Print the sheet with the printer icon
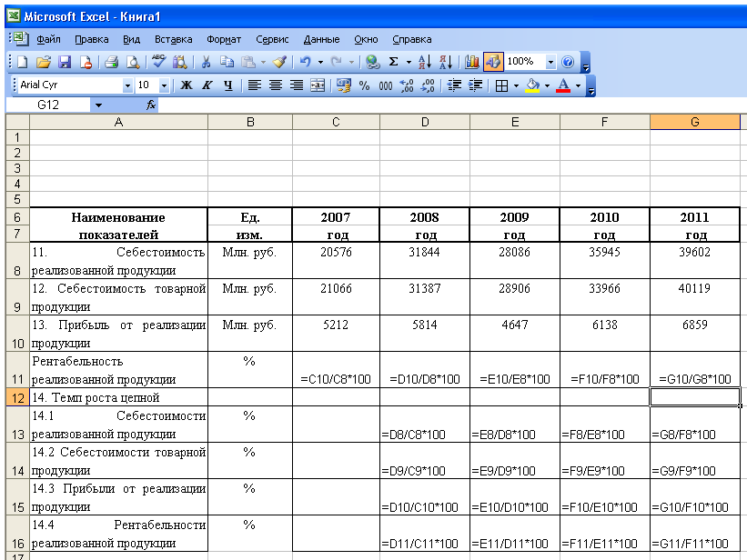The width and height of the screenshot is (747, 560). click(112, 62)
